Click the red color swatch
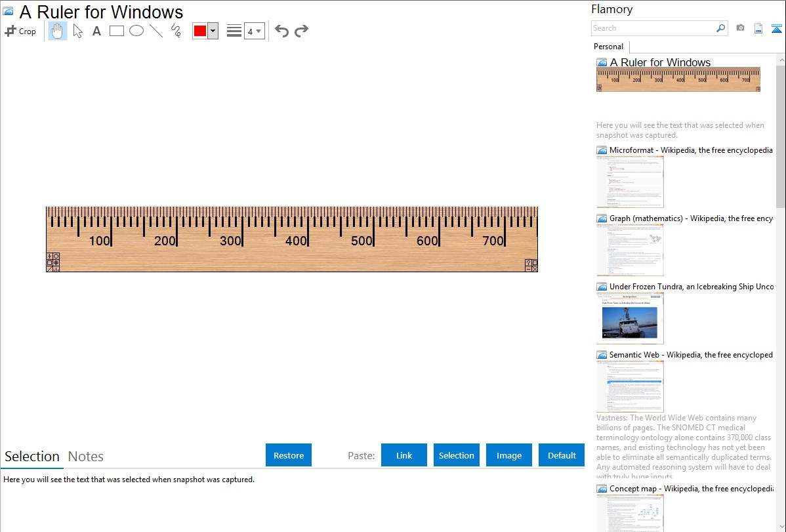 click(x=200, y=31)
